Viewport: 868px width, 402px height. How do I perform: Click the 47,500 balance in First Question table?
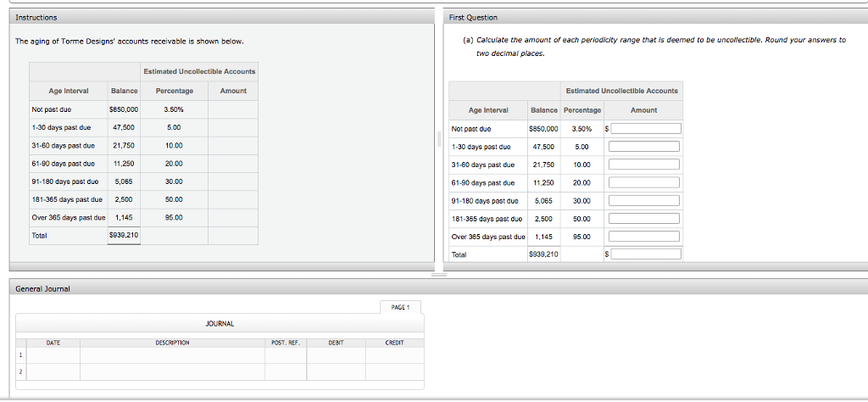tap(543, 147)
